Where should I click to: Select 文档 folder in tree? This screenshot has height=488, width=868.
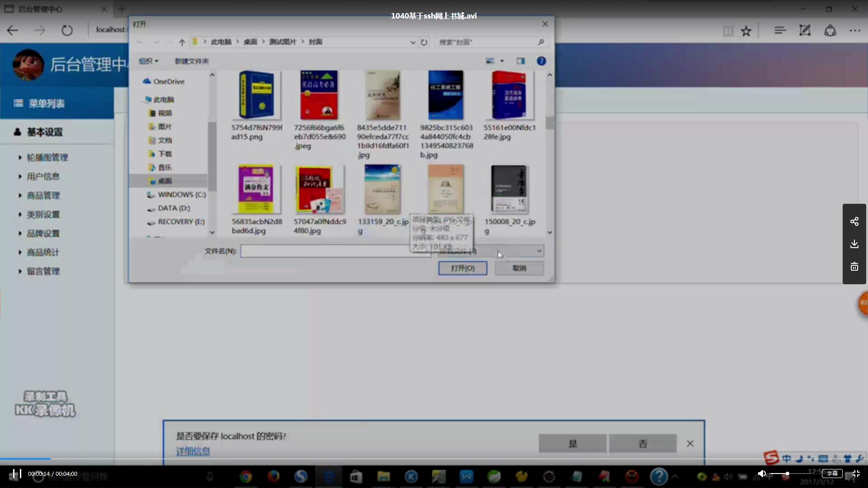160,140
